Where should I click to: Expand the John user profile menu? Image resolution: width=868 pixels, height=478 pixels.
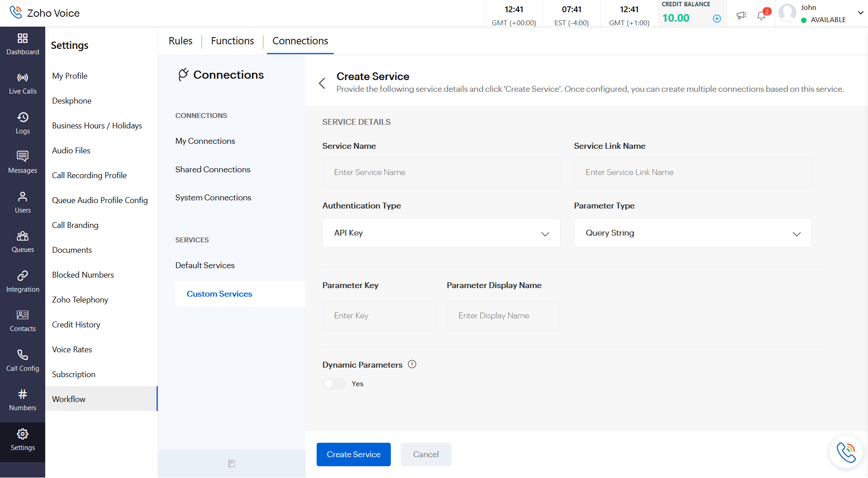860,13
